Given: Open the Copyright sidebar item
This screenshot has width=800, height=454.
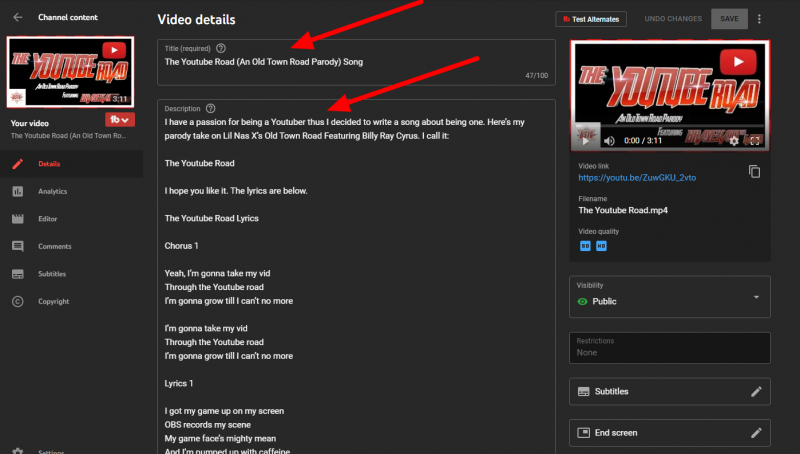Looking at the screenshot, I should (x=53, y=301).
